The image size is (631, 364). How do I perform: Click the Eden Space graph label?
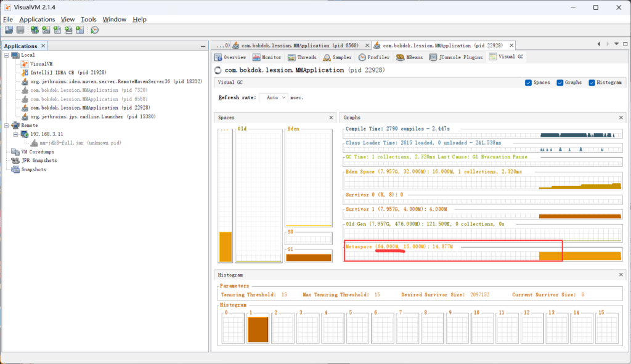pos(433,172)
